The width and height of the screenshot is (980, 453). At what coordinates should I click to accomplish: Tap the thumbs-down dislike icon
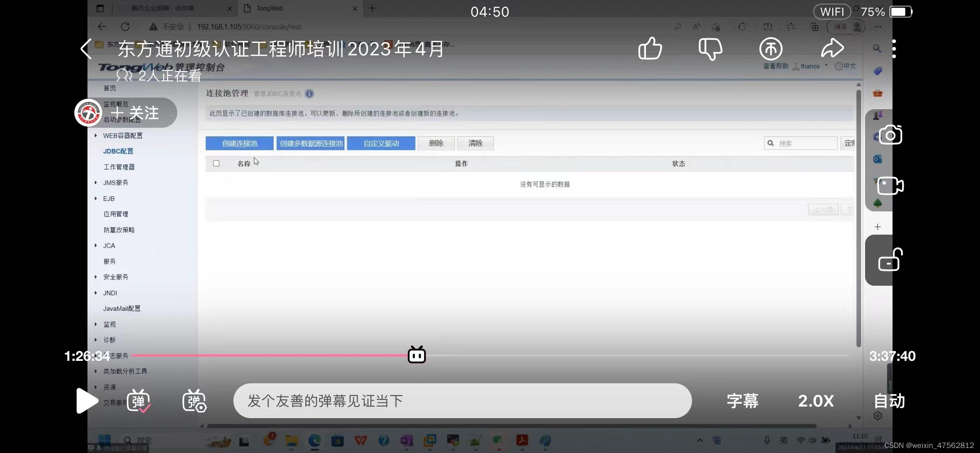point(711,49)
